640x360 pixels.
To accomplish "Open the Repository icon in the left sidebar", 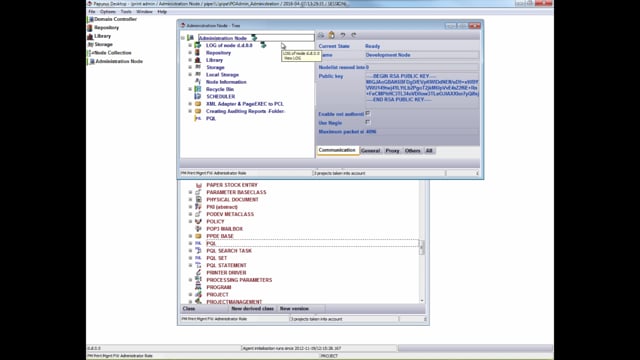I will pos(90,28).
